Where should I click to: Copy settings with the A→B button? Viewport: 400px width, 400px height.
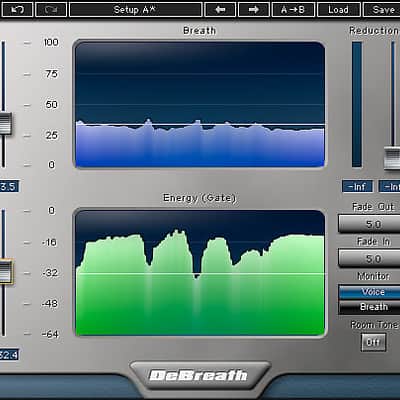293,9
